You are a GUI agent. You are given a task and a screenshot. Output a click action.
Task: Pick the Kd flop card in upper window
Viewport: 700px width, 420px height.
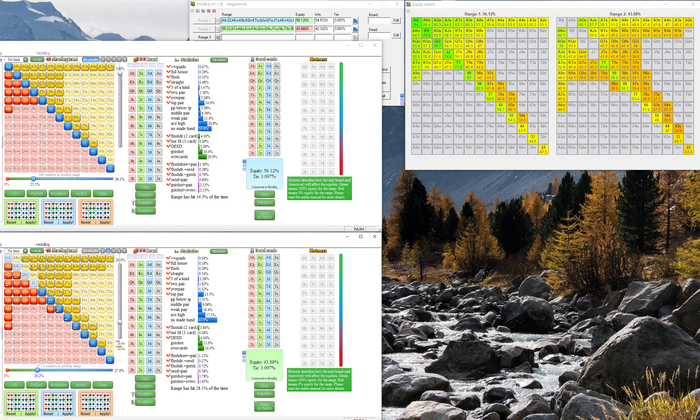pos(150,83)
